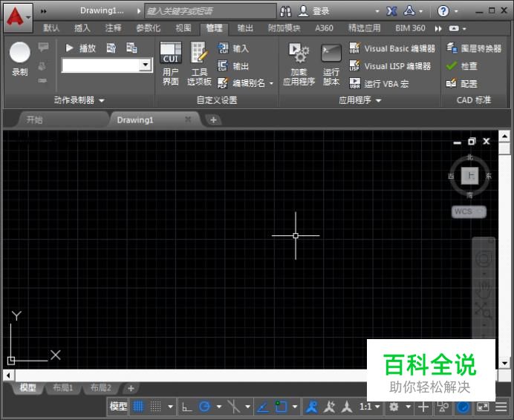514x420 pixels.
Task: Open the Tool Palettes (工具选项板) customizer
Action: coord(199,63)
